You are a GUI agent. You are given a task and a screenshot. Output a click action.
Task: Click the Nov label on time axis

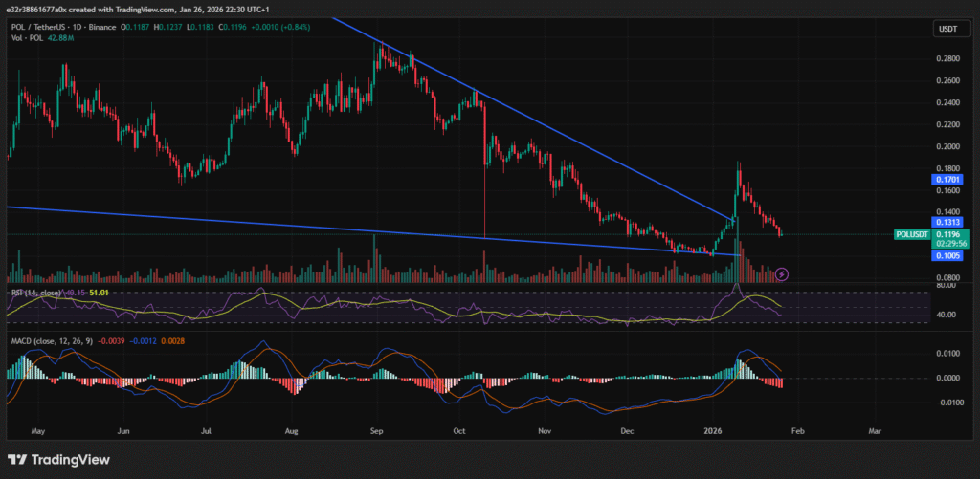(546, 431)
